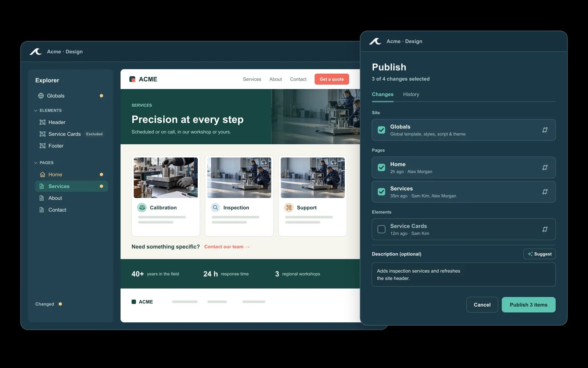Click the compare icon on Service Cards change row

(x=545, y=229)
